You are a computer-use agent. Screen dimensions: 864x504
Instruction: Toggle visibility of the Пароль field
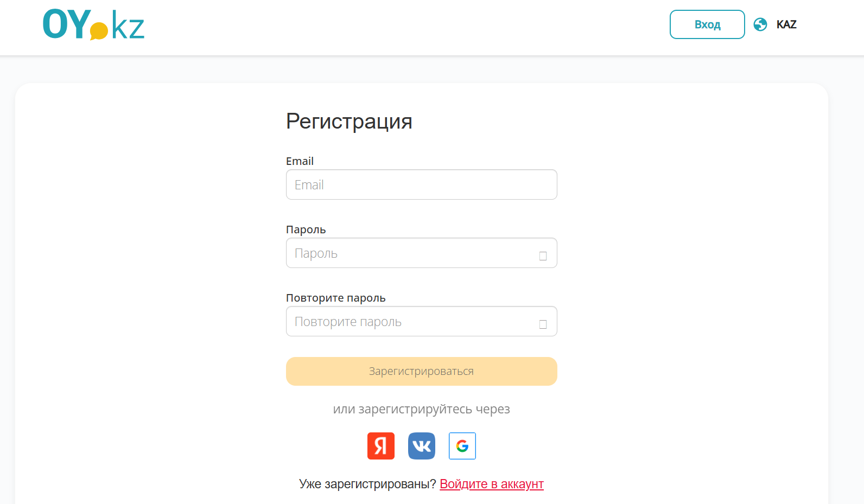coord(542,254)
